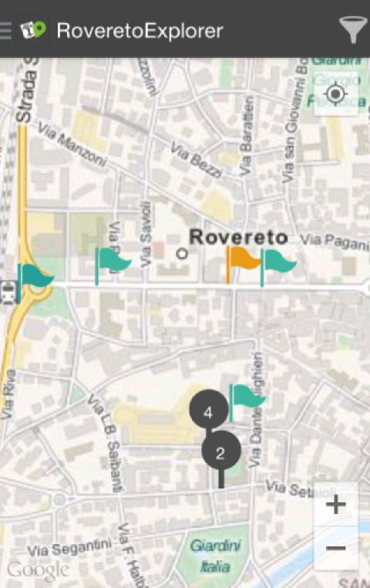Select the dark teal flag near the roundabout

pos(35,282)
